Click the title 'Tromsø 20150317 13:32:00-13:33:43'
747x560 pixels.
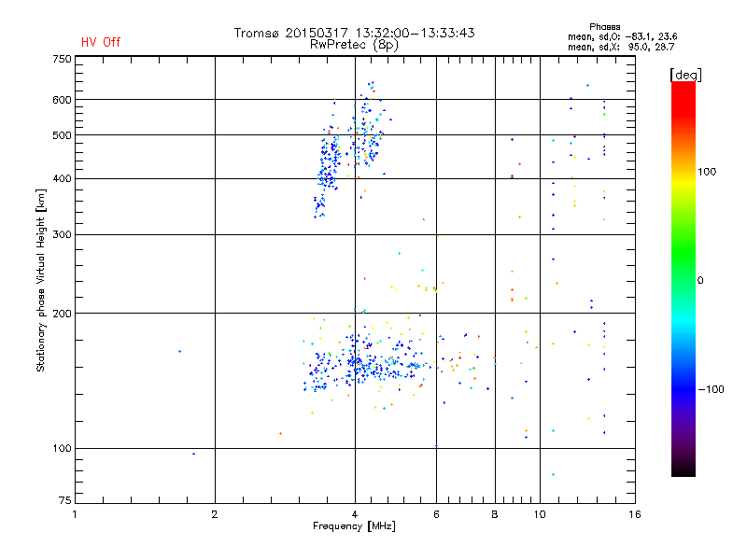[x=354, y=33]
